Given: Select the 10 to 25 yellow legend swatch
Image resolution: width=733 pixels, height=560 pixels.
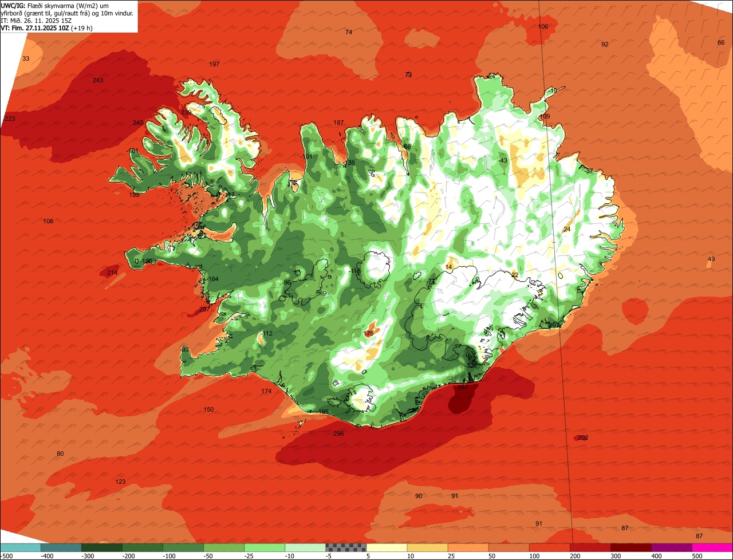Looking at the screenshot, I should point(427,547).
